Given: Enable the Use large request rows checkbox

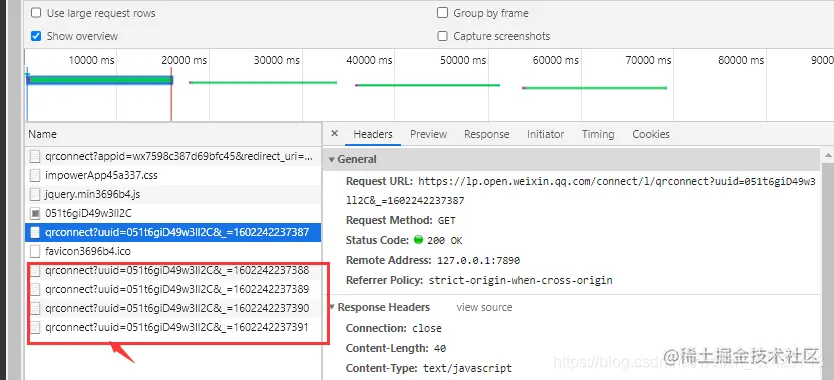Looking at the screenshot, I should point(36,13).
